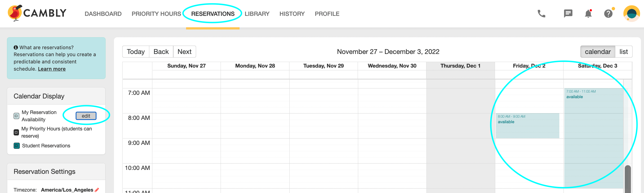Open the user profile avatar

click(x=631, y=14)
